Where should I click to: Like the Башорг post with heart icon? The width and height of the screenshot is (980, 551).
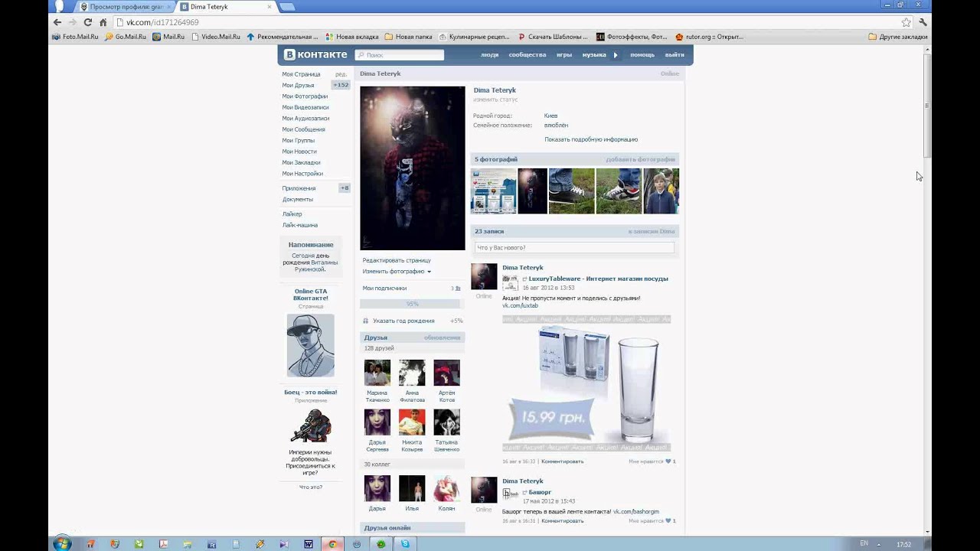[x=668, y=520]
